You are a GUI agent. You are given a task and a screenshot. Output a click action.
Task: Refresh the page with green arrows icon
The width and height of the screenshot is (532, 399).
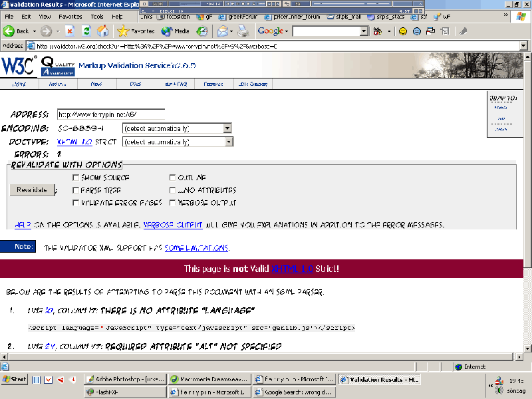[87, 31]
